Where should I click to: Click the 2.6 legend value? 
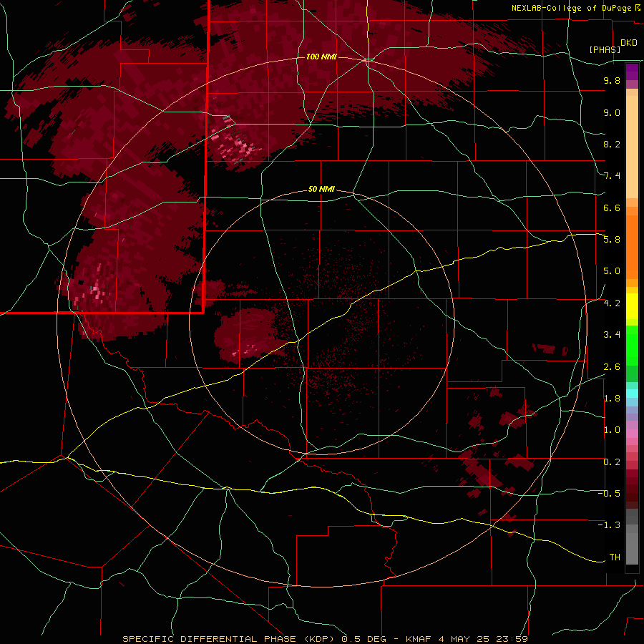[612, 367]
